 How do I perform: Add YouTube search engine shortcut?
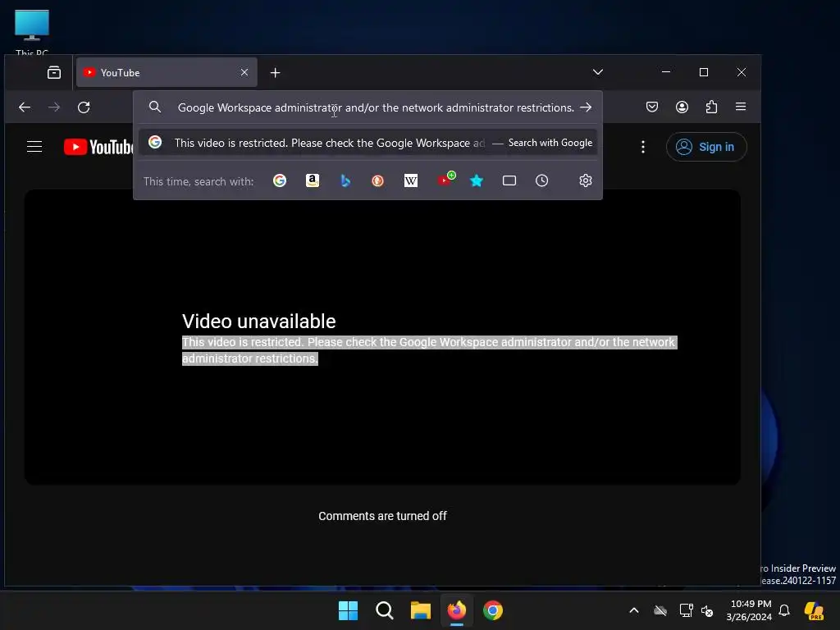tap(445, 180)
